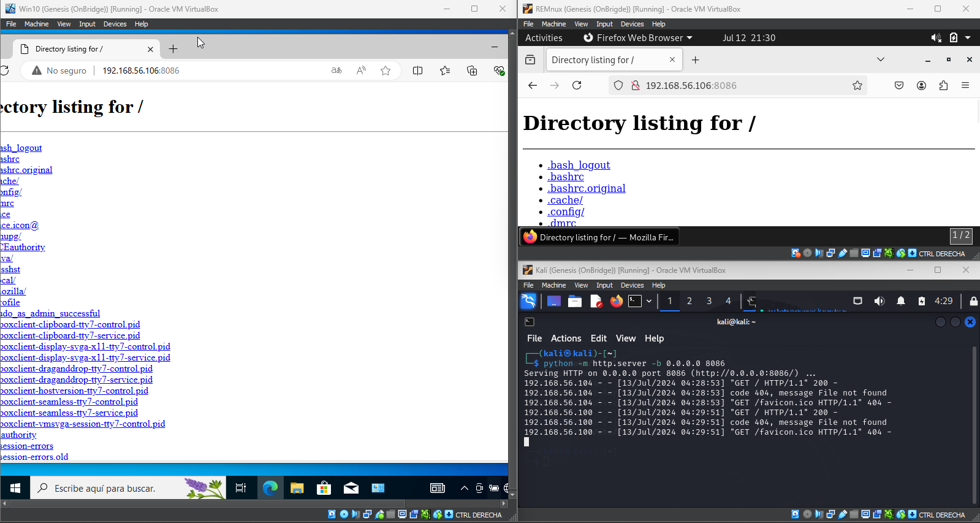Open Machine menu in Win10 VirtualBox window
Image resolution: width=980 pixels, height=523 pixels.
pos(36,24)
